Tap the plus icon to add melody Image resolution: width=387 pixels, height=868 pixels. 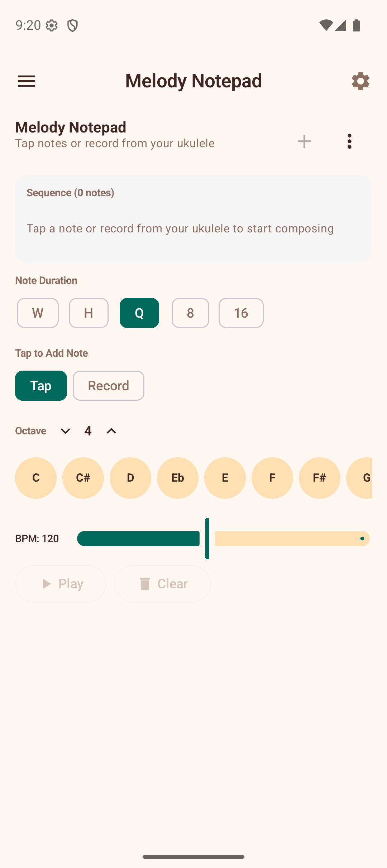tap(304, 141)
